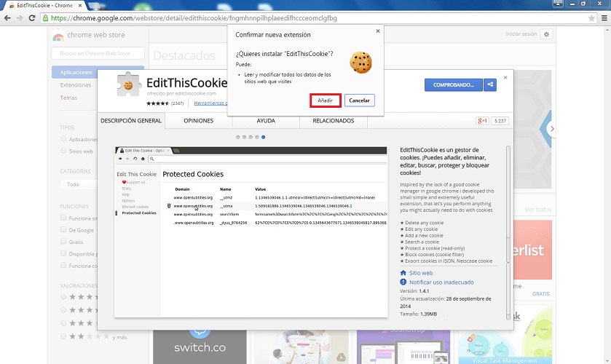Select the two-star y más rating filter
This screenshot has height=364, width=611.
[63, 336]
